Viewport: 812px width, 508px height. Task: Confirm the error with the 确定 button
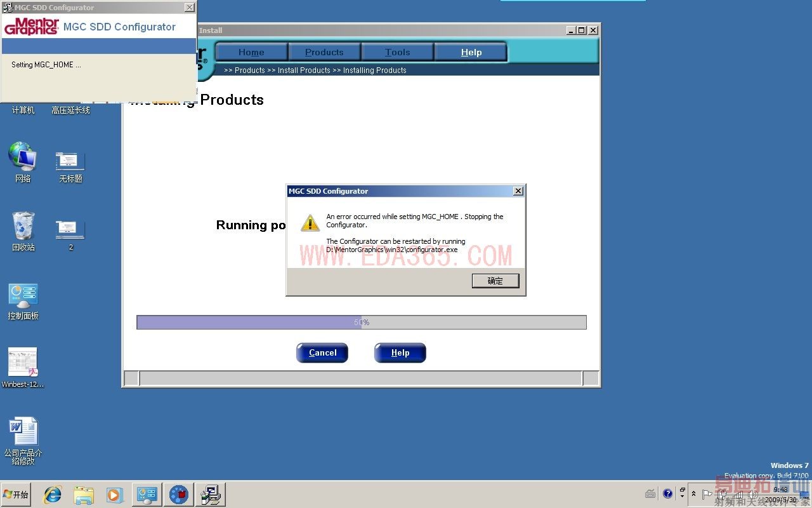click(495, 281)
